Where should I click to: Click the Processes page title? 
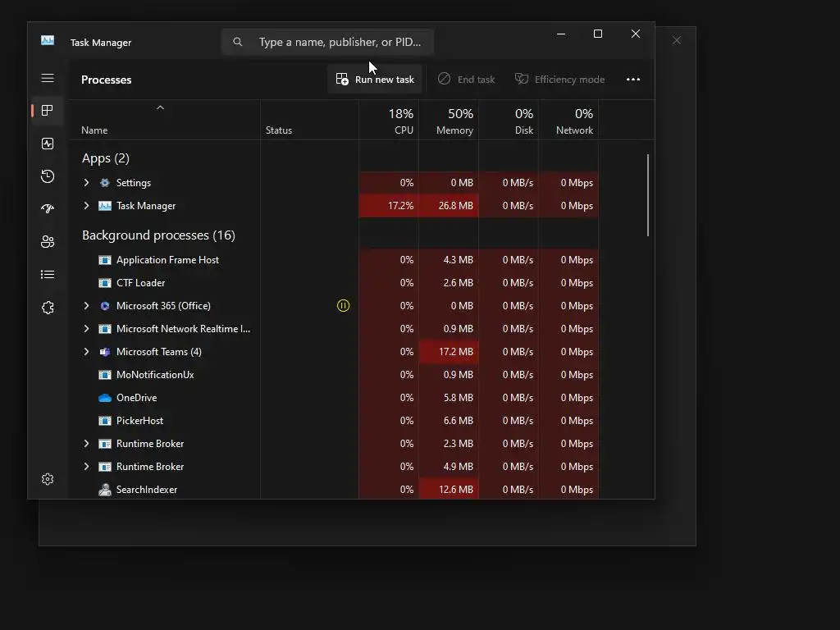106,80
